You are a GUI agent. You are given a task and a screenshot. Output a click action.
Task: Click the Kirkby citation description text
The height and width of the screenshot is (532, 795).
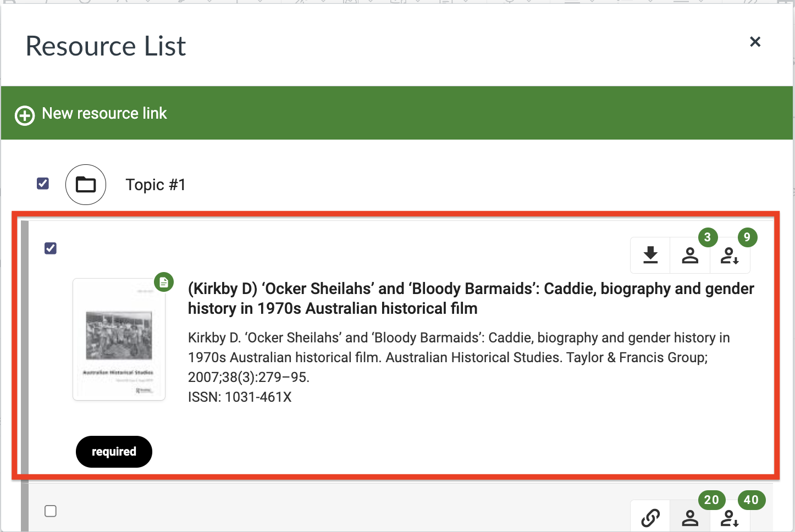tap(459, 357)
